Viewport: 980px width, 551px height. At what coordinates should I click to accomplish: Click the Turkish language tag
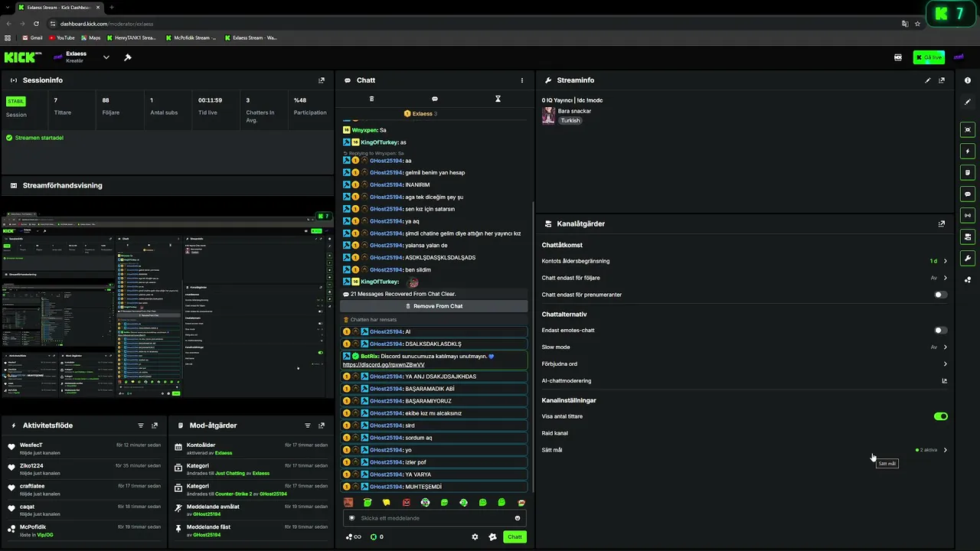[570, 121]
